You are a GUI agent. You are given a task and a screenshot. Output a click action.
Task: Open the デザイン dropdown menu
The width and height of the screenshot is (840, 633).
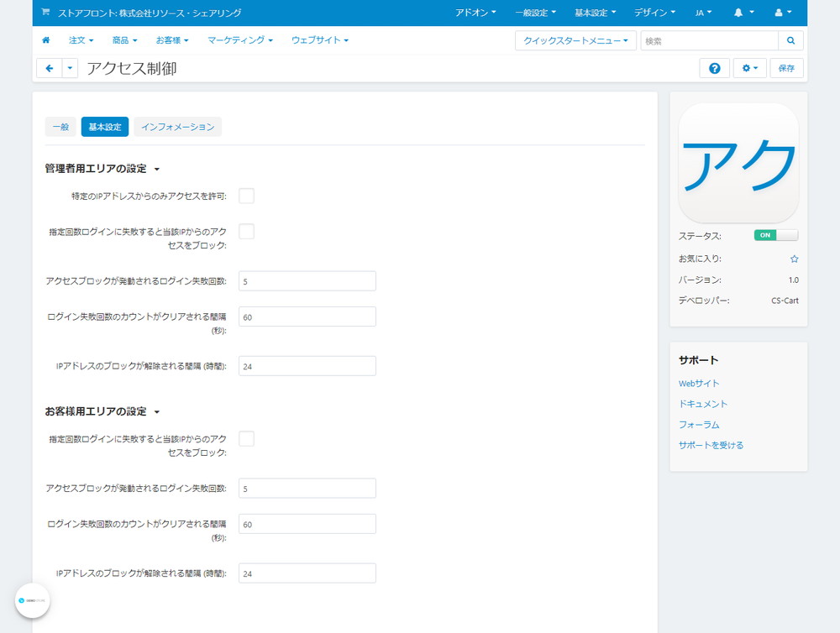pyautogui.click(x=654, y=13)
